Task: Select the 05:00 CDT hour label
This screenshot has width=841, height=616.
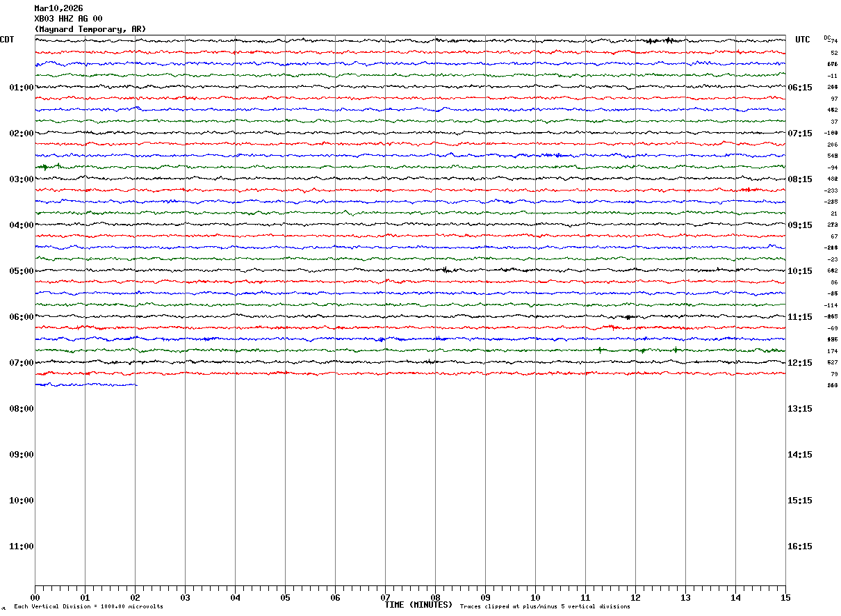Action: (22, 271)
